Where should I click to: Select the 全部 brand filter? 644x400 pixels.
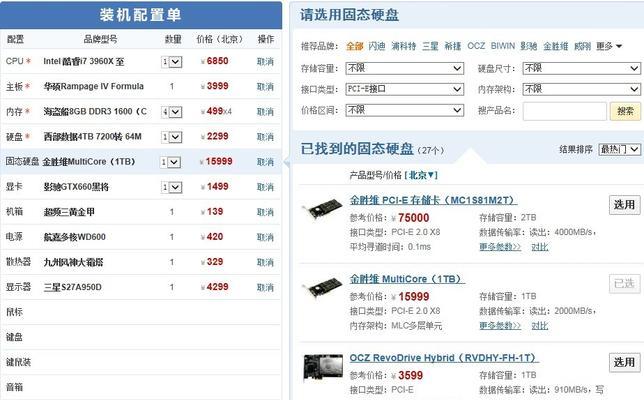(x=354, y=46)
